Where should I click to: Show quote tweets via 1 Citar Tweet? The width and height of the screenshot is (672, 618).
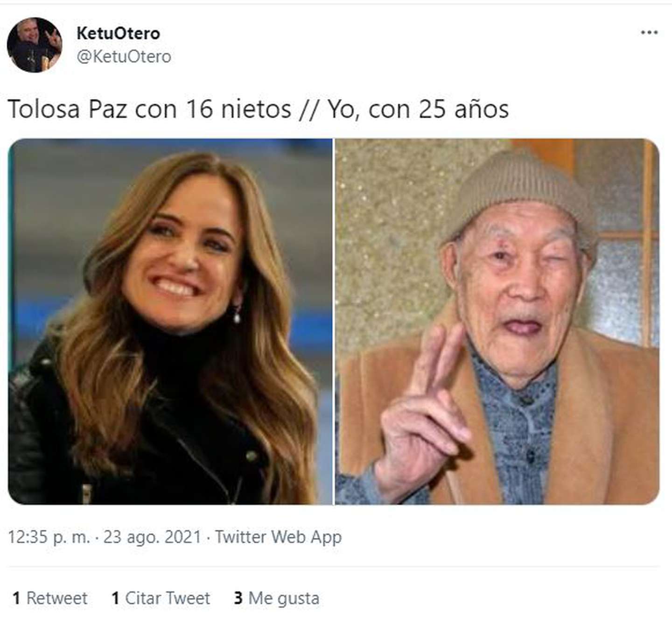[x=161, y=598]
